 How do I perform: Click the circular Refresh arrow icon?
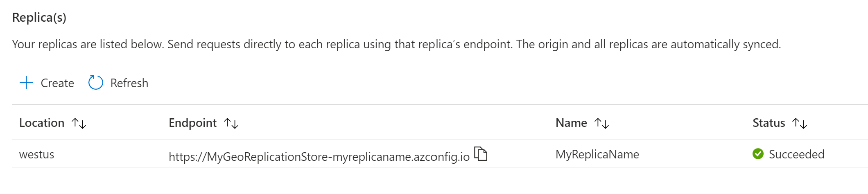pyautogui.click(x=96, y=83)
